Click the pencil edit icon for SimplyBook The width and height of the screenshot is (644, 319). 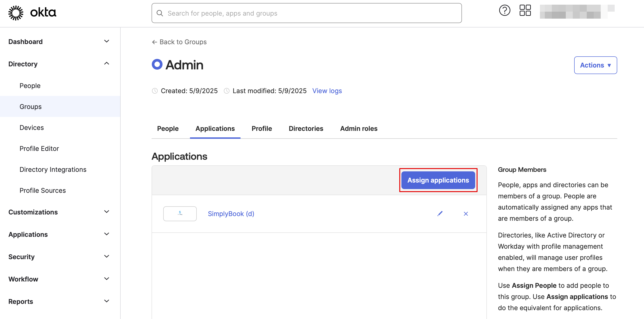pos(440,214)
